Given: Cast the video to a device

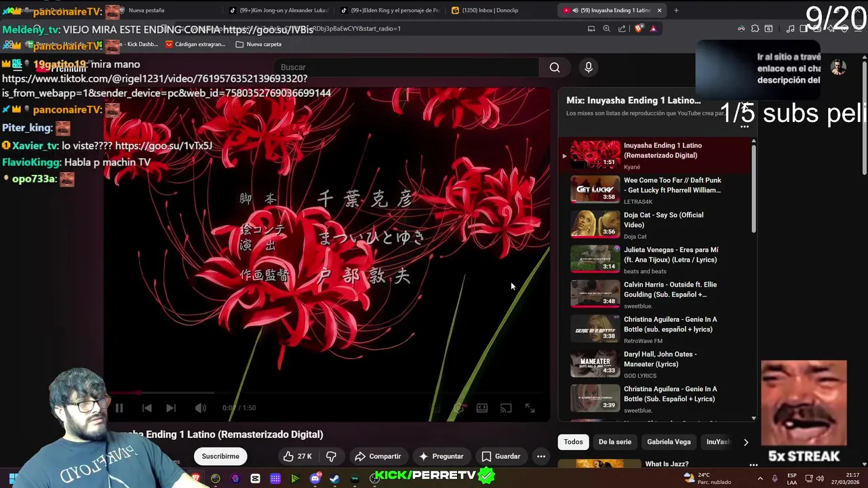Looking at the screenshot, I should click(506, 408).
